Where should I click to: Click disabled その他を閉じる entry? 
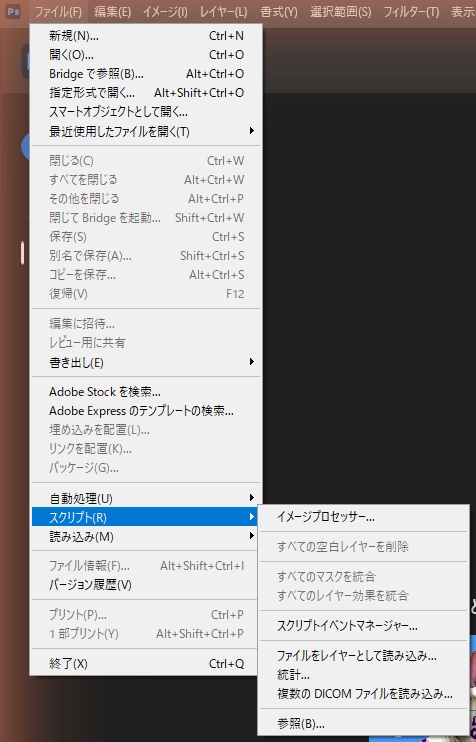tap(146, 199)
